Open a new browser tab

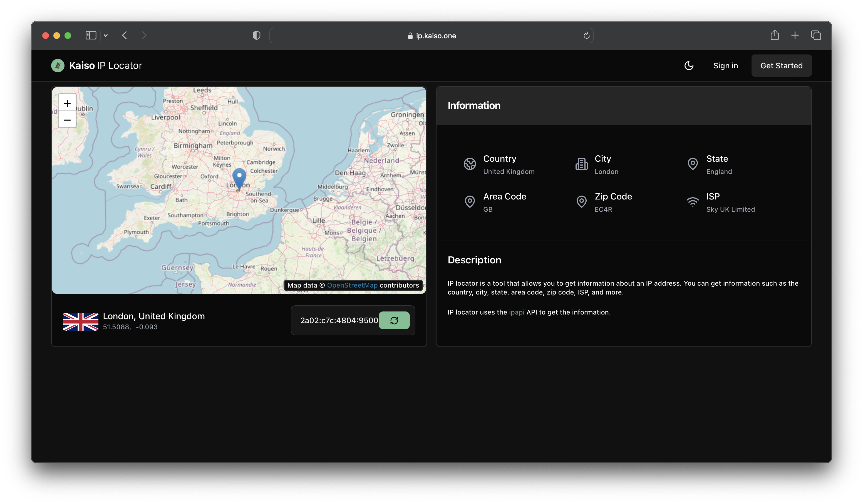click(795, 35)
